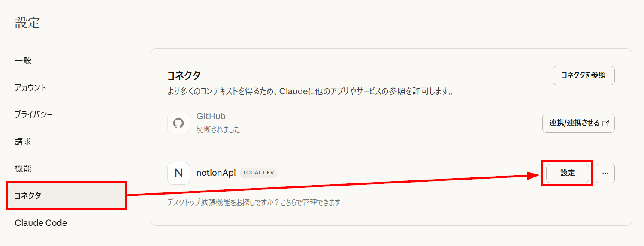Click the GitHub octocat logo icon
644x246 pixels.
[178, 123]
